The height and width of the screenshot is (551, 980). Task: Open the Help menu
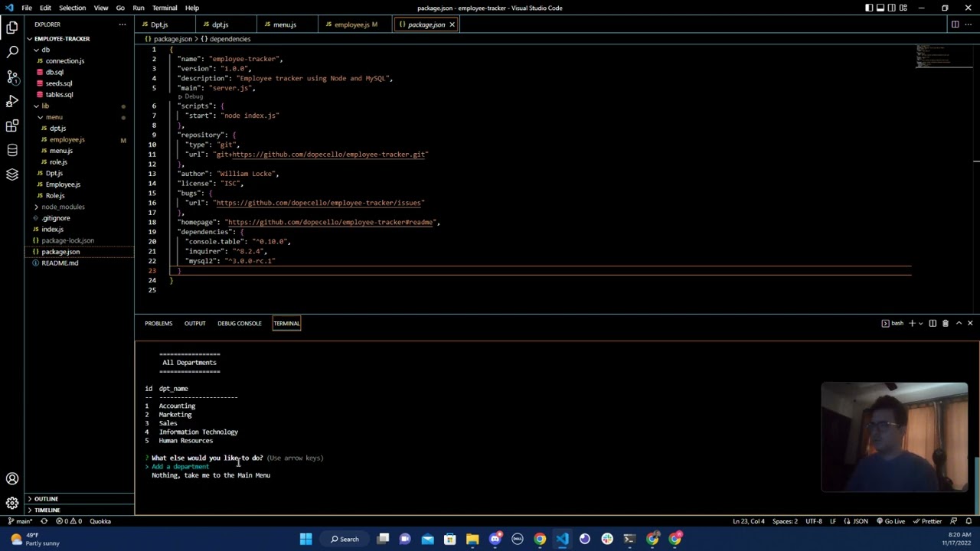[x=192, y=8]
